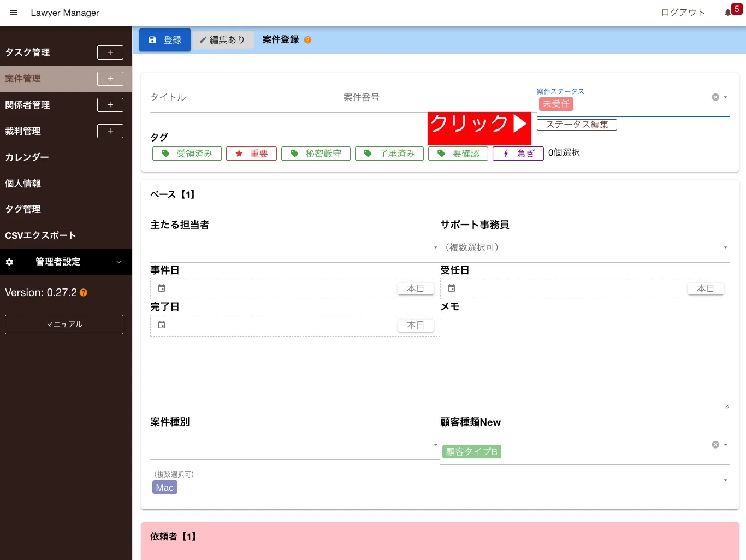This screenshot has height=560, width=746.
Task: Click the ログアウト link
Action: click(683, 13)
